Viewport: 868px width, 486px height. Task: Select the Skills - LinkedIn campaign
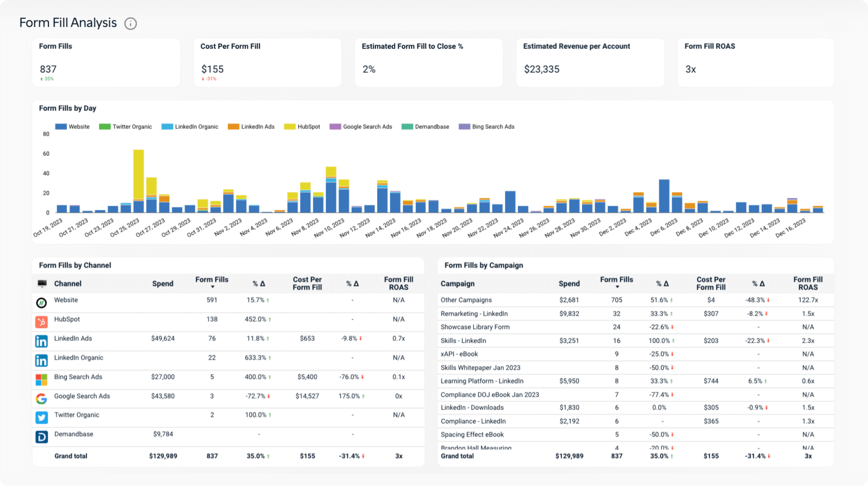pos(463,341)
